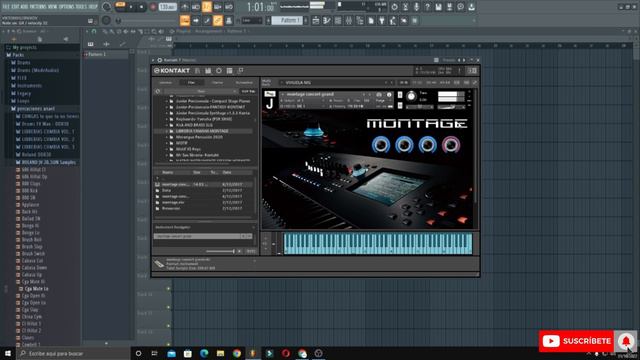
Task: Open the FILE menu
Action: click(x=7, y=7)
